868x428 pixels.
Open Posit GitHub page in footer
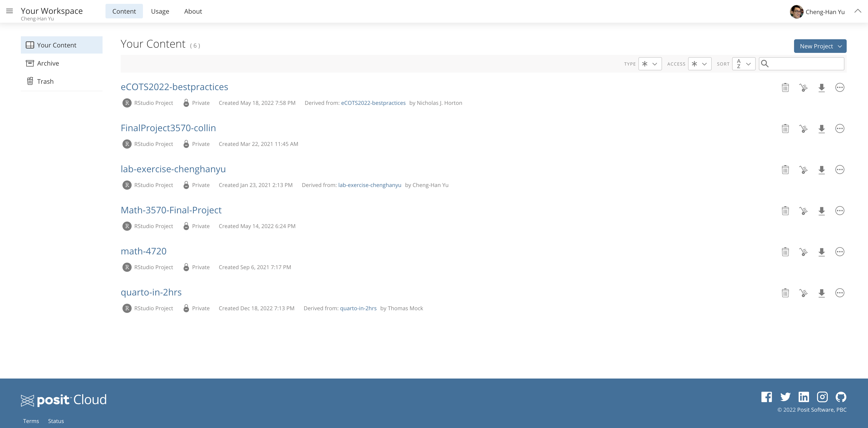841,397
